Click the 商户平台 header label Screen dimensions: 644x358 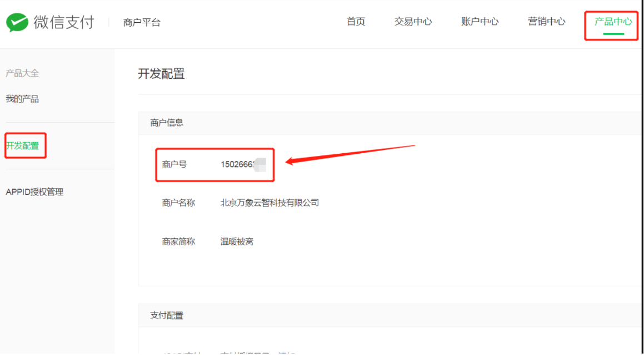[x=142, y=23]
